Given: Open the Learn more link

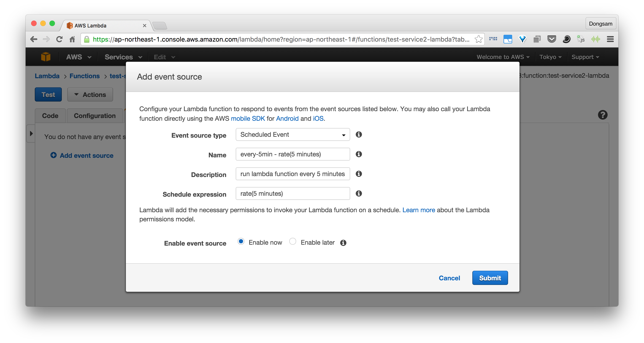Looking at the screenshot, I should [419, 210].
